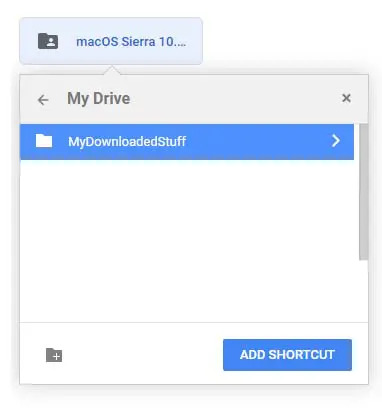
Task: Click the light blue chip background right of macOS Sierra text
Action: tap(194, 41)
